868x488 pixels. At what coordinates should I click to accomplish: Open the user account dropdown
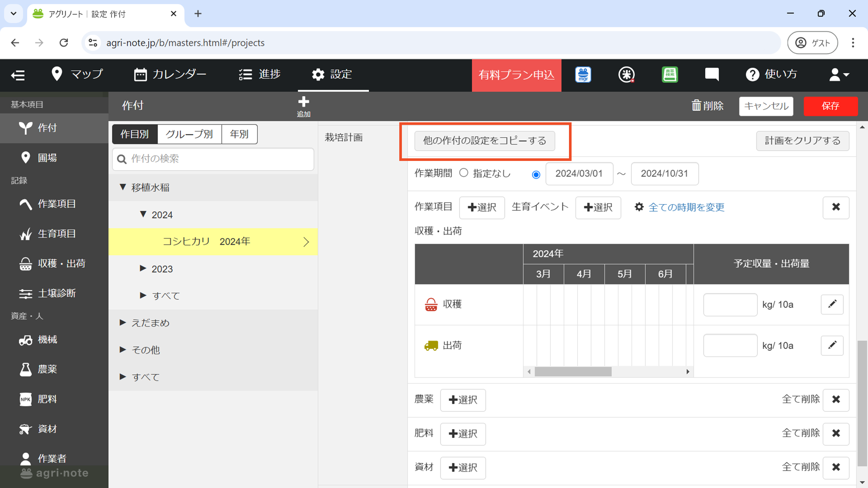pos(838,75)
